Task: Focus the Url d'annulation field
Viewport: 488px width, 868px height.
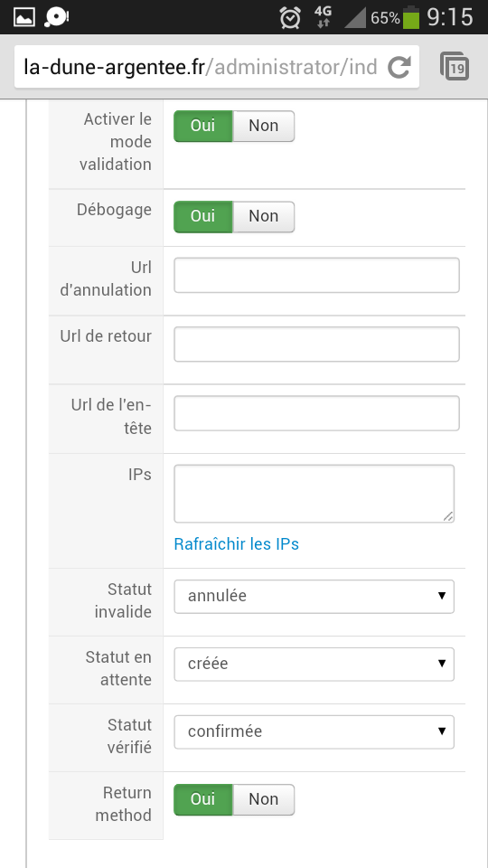Action: [316, 275]
